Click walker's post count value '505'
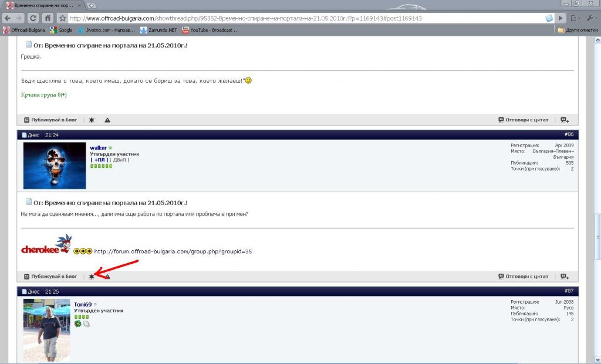This screenshot has width=601, height=364. [569, 163]
